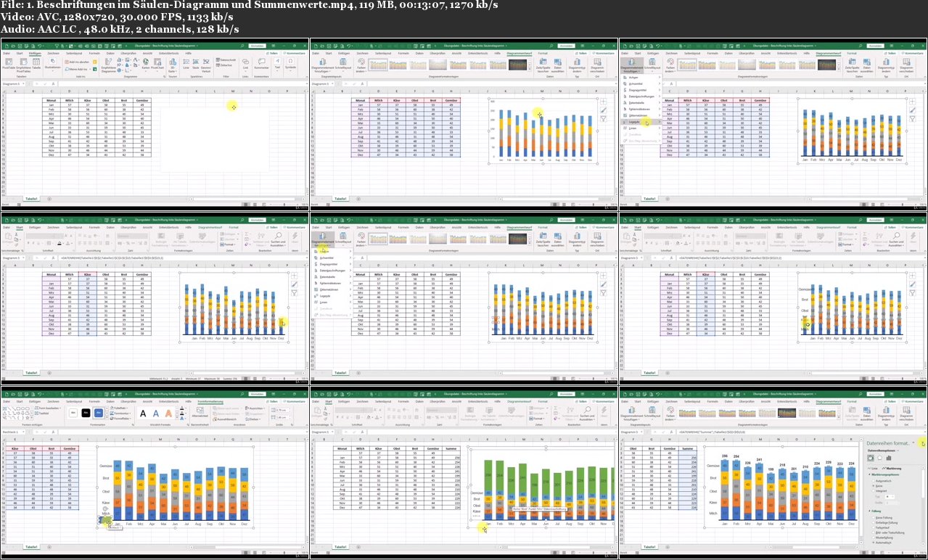928x560 pixels.
Task: Click chart filter funnel in top-center frame
Action: pyautogui.click(x=603, y=119)
